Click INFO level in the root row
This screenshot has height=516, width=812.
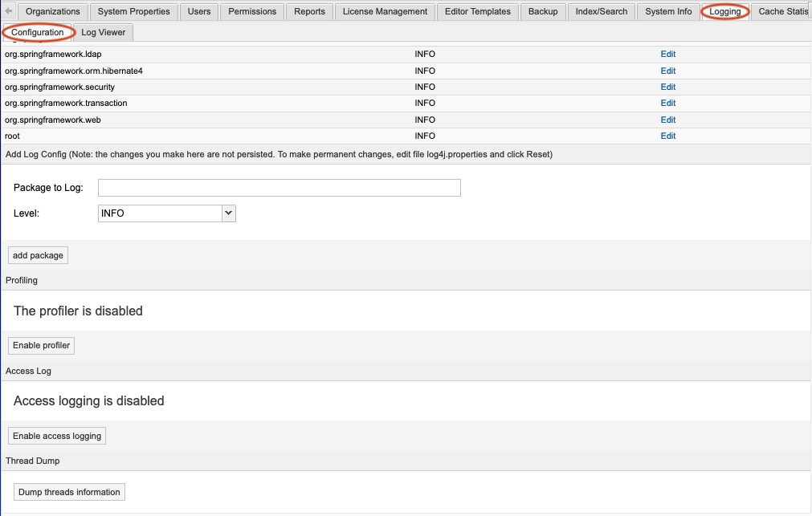pos(425,136)
